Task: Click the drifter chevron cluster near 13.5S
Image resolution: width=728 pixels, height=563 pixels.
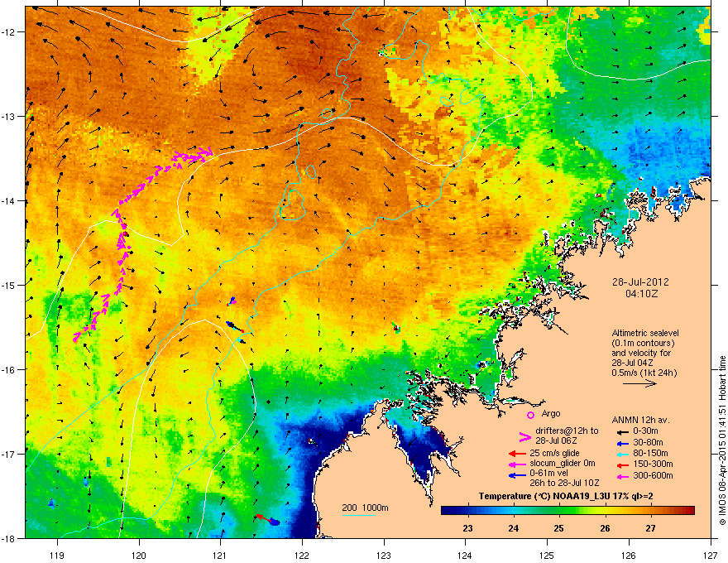Action: [x=193, y=155]
